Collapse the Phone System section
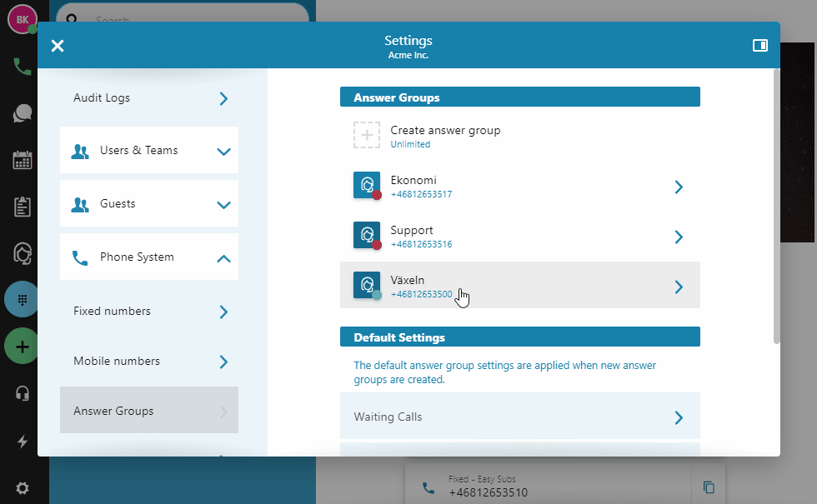Screen dimensions: 817x504 pyautogui.click(x=223, y=258)
